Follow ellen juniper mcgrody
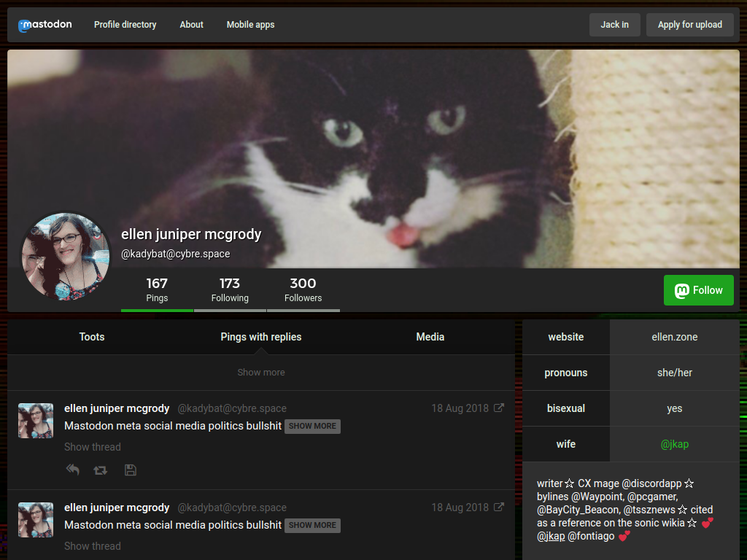The width and height of the screenshot is (747, 560). [x=698, y=290]
